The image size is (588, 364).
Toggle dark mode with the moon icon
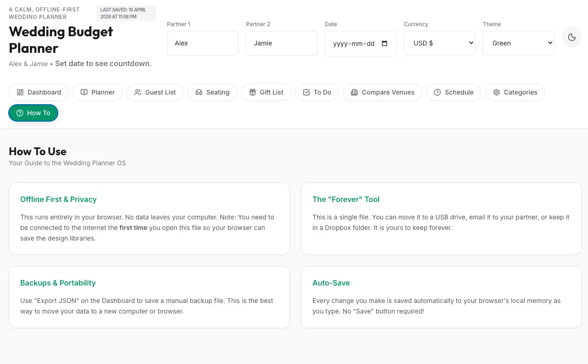(x=571, y=37)
